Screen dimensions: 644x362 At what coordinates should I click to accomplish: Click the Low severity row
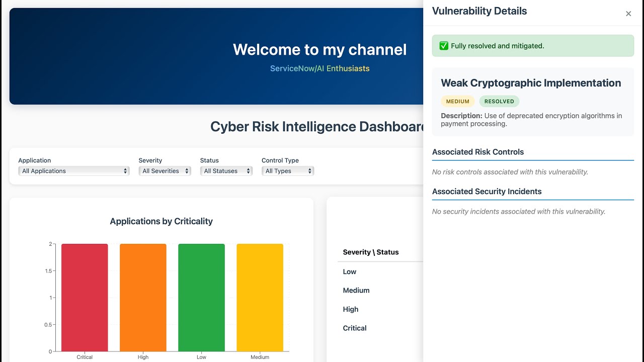click(350, 272)
